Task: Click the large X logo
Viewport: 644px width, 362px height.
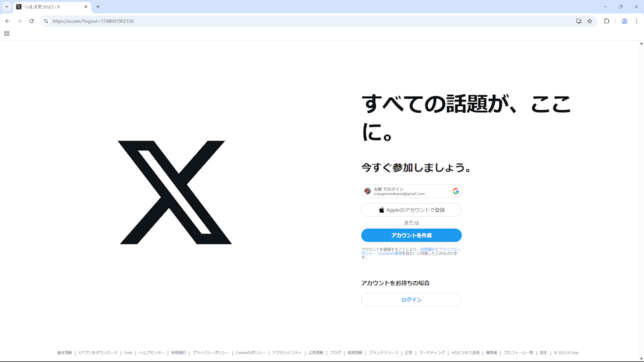Action: click(175, 192)
